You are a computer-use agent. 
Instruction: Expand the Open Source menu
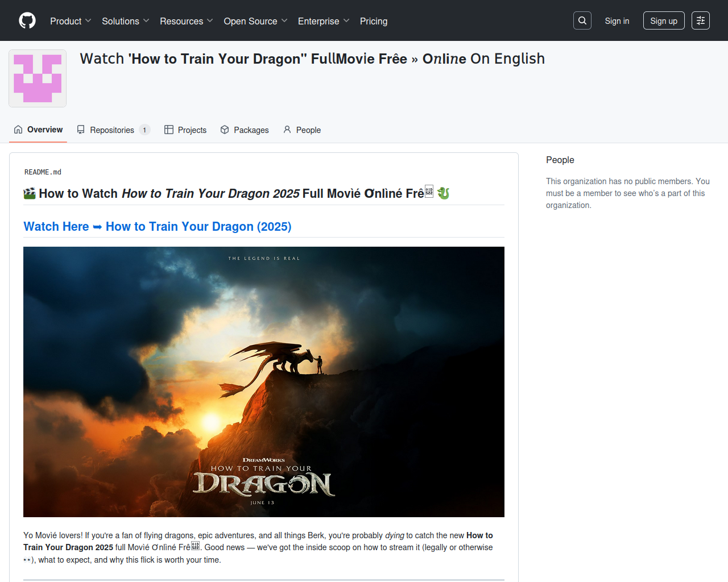click(x=255, y=21)
